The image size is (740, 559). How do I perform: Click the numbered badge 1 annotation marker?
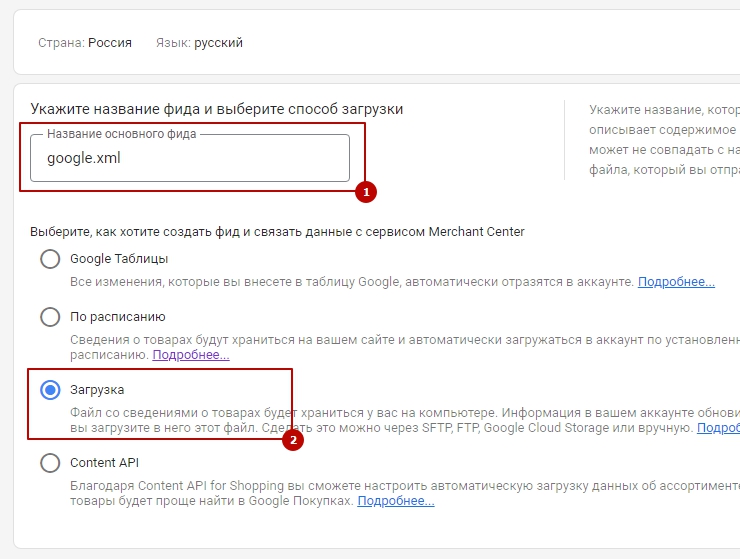click(x=365, y=191)
